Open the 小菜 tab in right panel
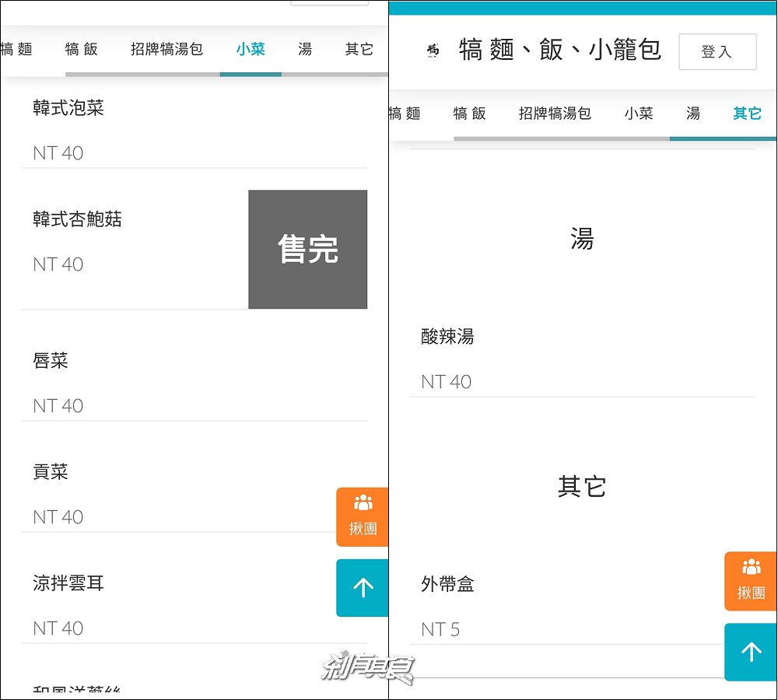The height and width of the screenshot is (700, 778). [x=639, y=114]
